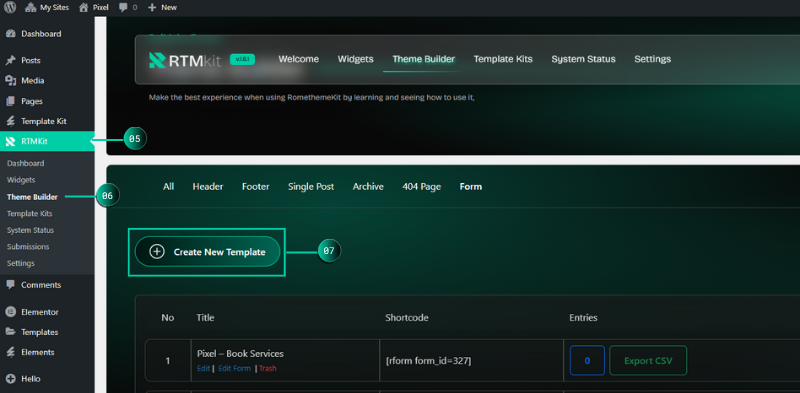The image size is (800, 393).
Task: Filter templates by Single Post
Action: coord(311,187)
